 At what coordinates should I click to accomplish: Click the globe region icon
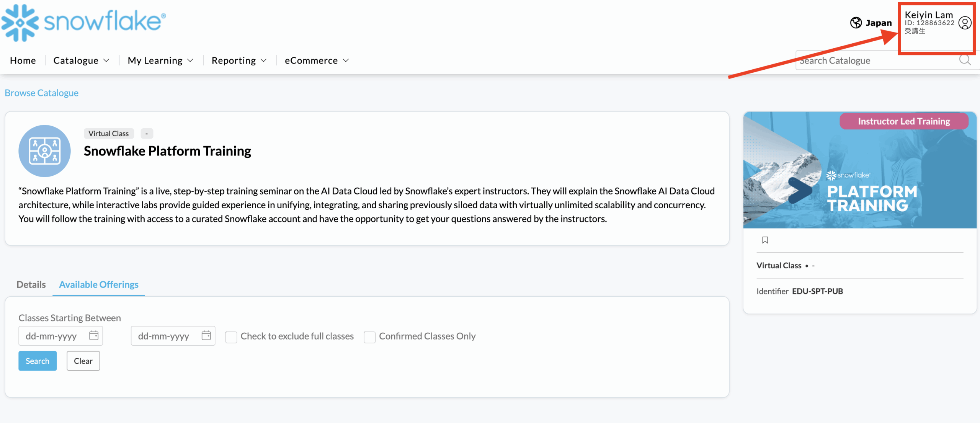coord(856,23)
